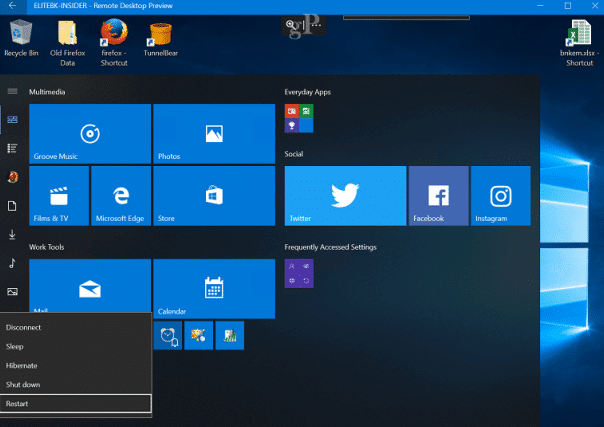Open the Instagram tile

click(x=501, y=196)
